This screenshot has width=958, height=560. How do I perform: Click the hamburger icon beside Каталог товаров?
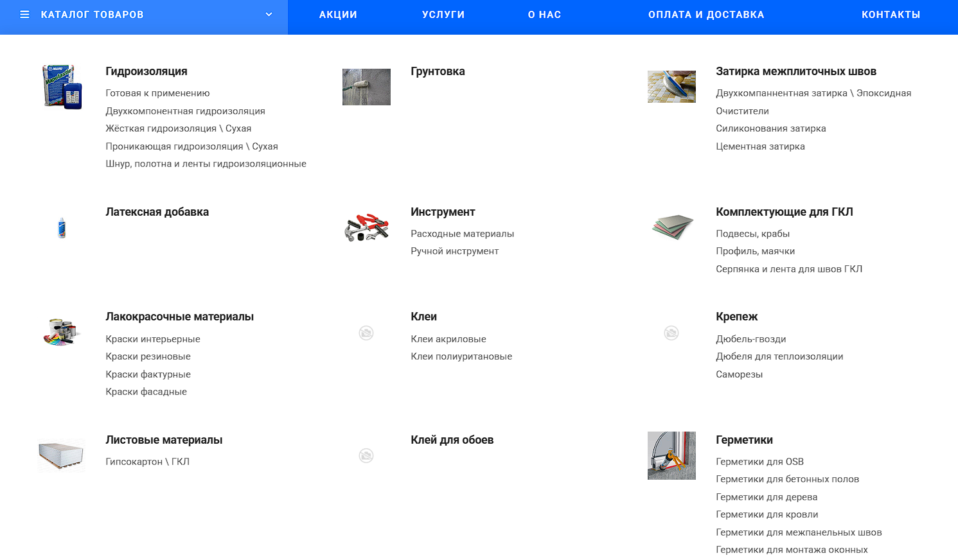pyautogui.click(x=24, y=14)
